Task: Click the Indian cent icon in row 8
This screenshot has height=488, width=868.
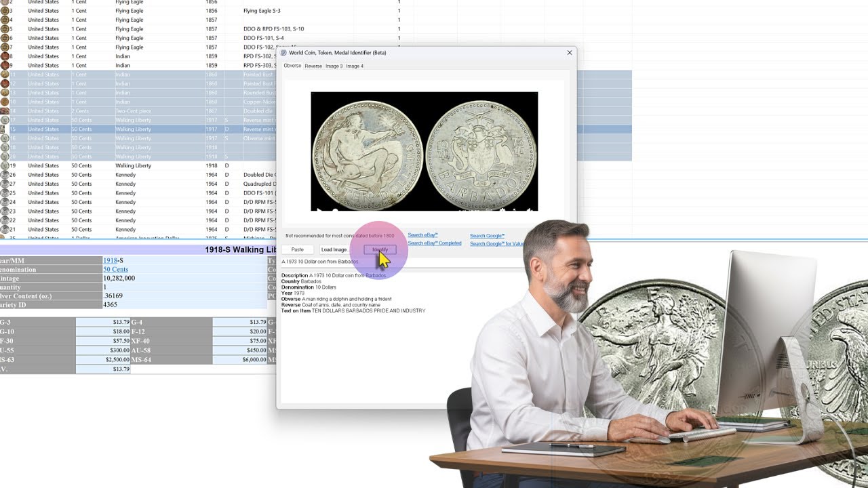Action: [x=5, y=56]
